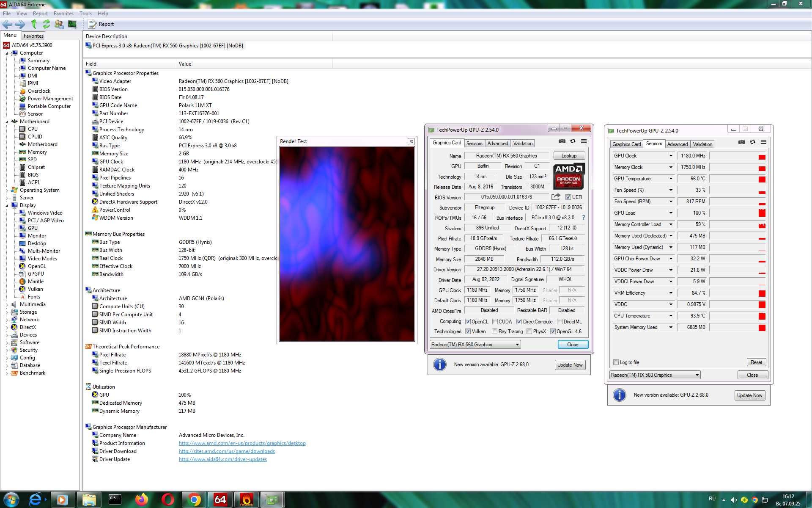The height and width of the screenshot is (508, 812).
Task: Enable the Log to file checkbox
Action: tap(616, 362)
